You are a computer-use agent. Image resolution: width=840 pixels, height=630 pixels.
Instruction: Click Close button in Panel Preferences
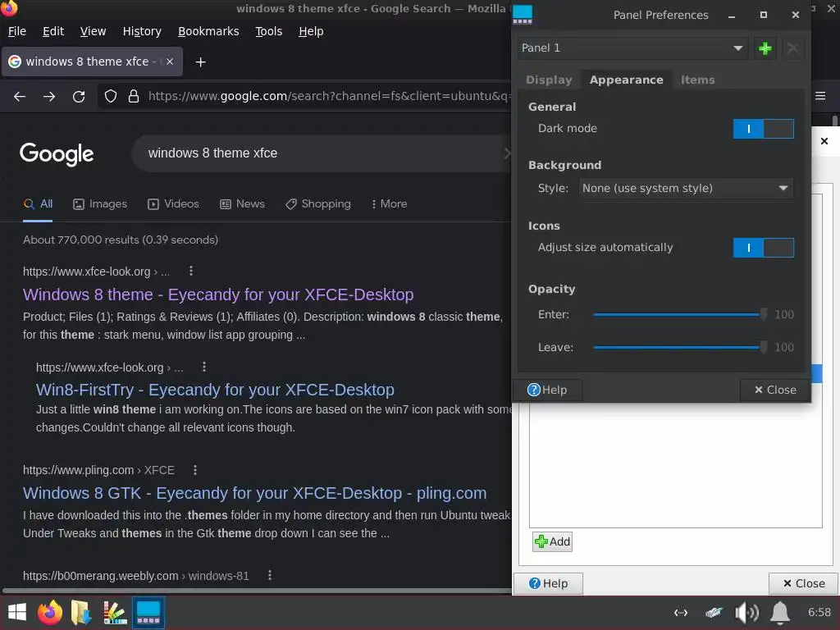(x=774, y=390)
